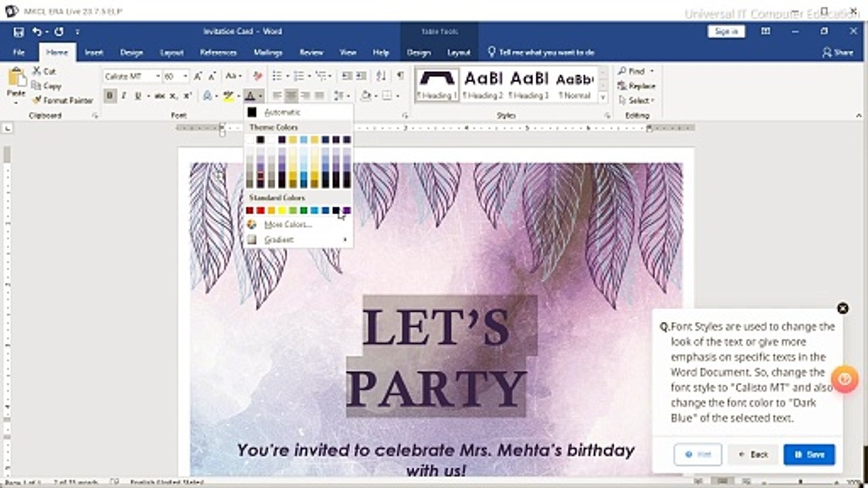Increase font size with Grow Font
This screenshot has width=868, height=488.
pos(198,77)
